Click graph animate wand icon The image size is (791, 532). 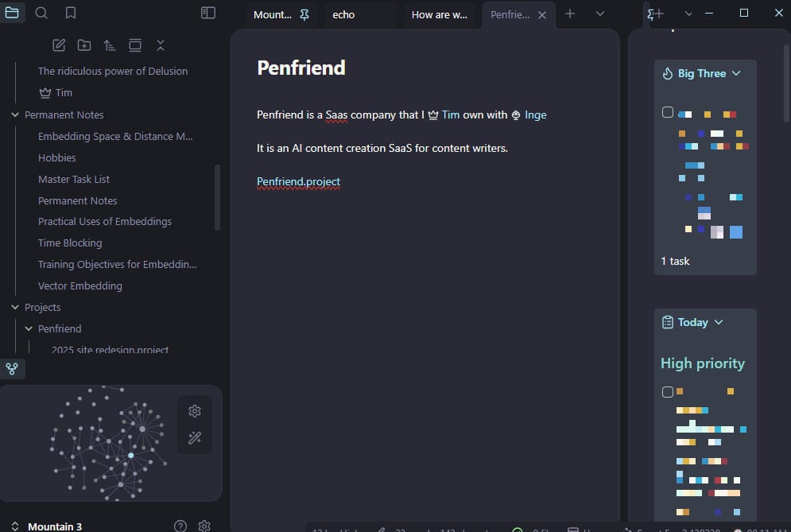coord(195,437)
